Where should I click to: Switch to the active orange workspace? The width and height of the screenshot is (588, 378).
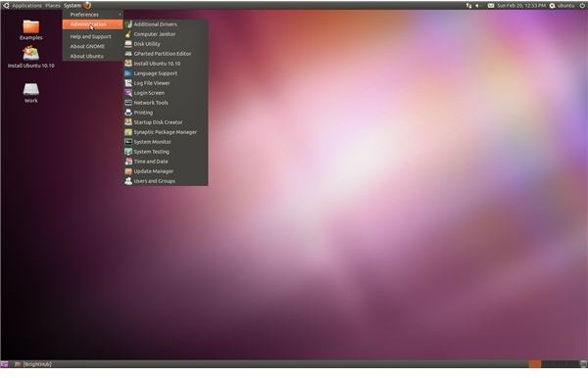click(x=535, y=363)
